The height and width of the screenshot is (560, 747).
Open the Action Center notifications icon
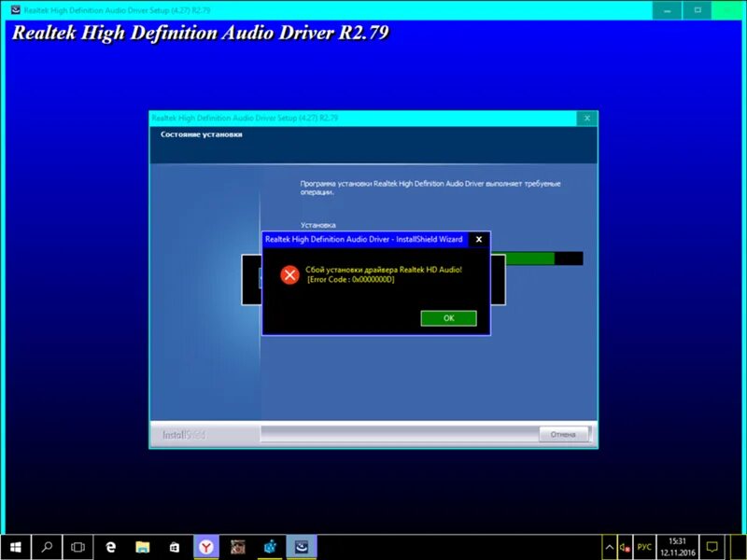(x=712, y=547)
